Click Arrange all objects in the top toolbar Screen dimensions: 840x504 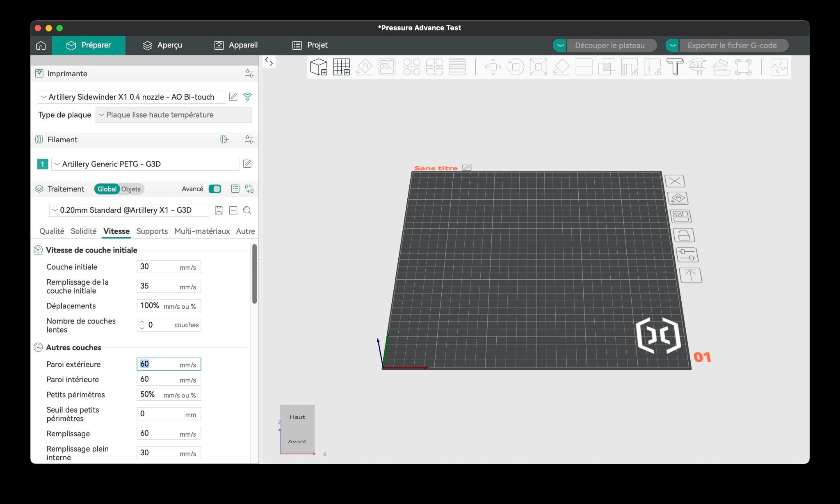point(387,67)
